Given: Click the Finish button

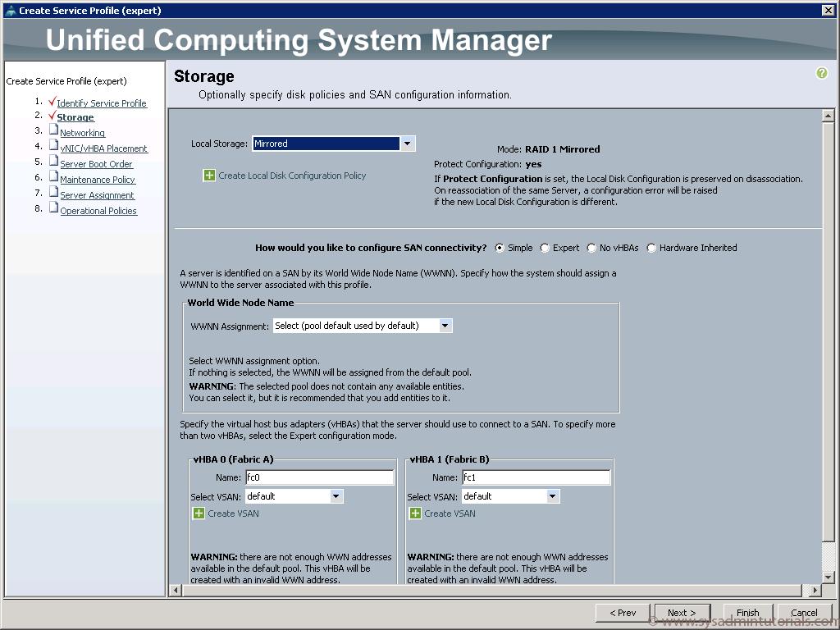Looking at the screenshot, I should [x=748, y=612].
